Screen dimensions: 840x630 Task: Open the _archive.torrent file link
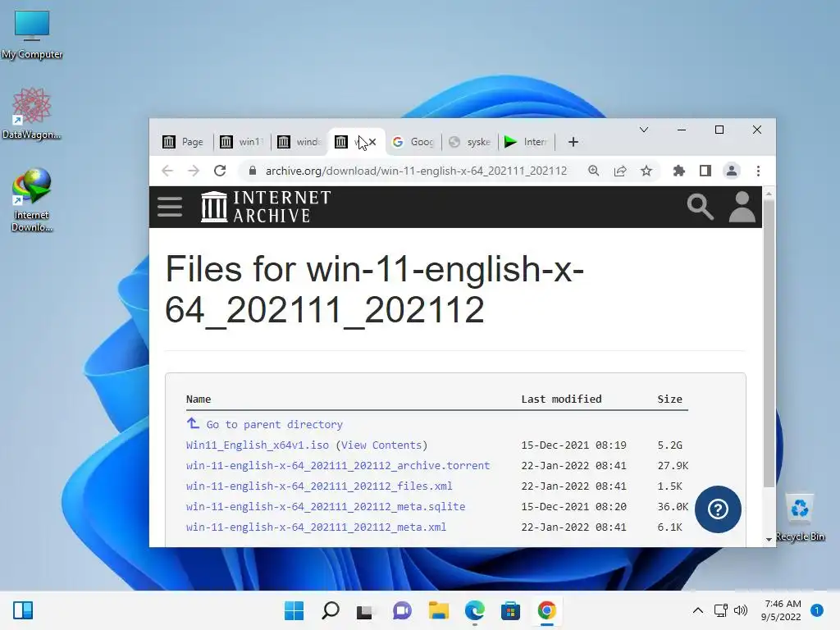[x=337, y=466]
